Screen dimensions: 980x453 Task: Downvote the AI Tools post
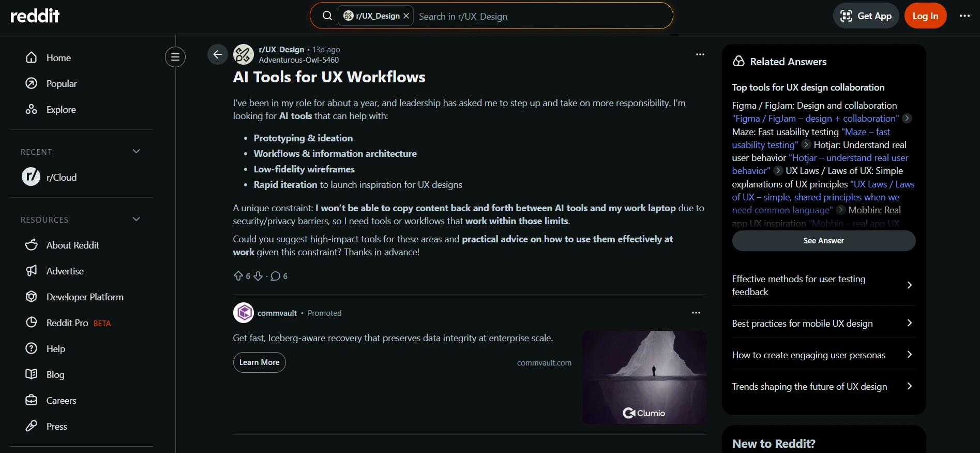(x=258, y=276)
